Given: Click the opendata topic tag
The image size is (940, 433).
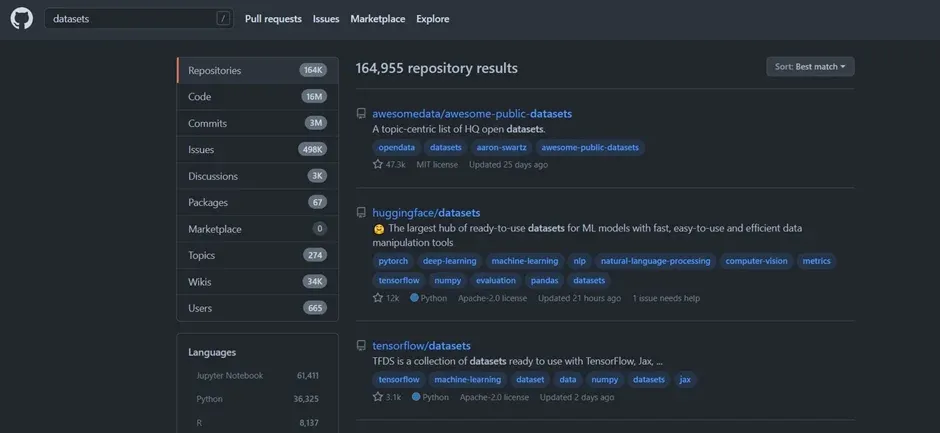Looking at the screenshot, I should 396,147.
